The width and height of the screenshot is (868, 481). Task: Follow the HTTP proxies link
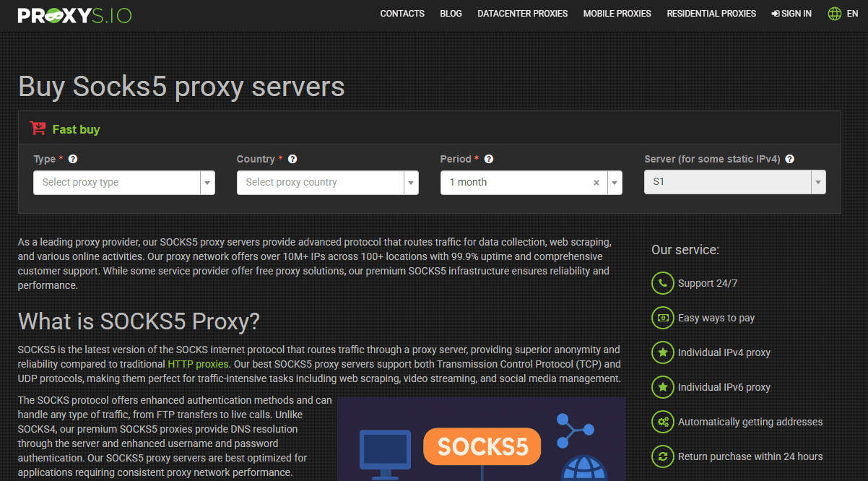click(198, 364)
